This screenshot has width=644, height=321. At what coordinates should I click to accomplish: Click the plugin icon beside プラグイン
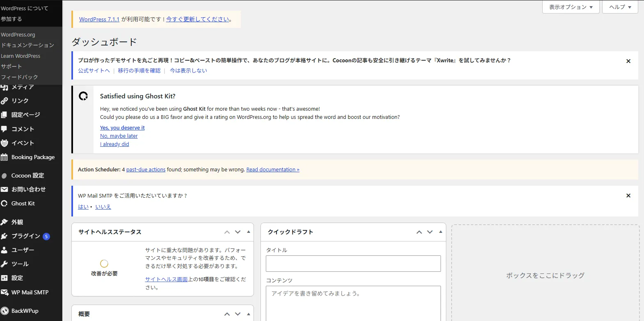(5, 236)
